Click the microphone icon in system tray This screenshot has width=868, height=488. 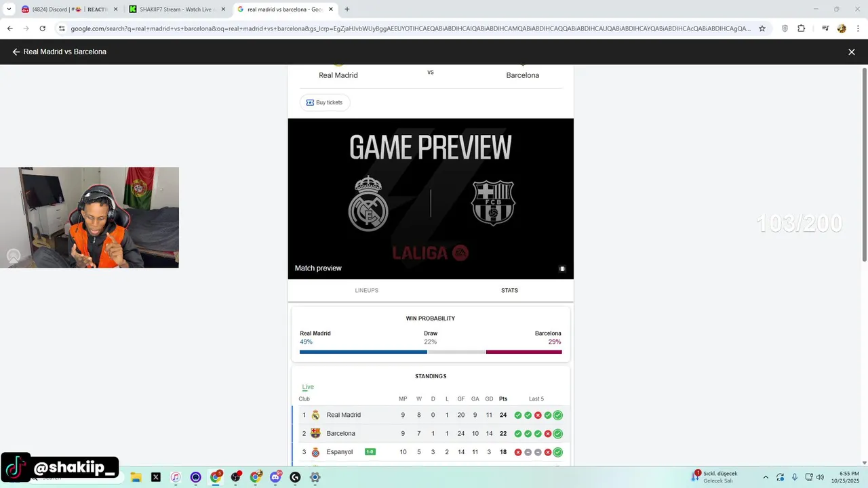[x=795, y=477]
